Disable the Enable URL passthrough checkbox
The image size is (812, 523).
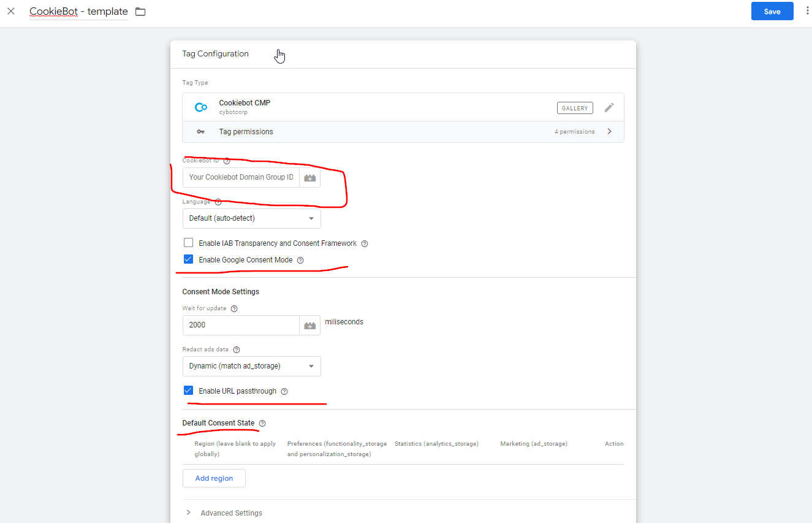[189, 391]
